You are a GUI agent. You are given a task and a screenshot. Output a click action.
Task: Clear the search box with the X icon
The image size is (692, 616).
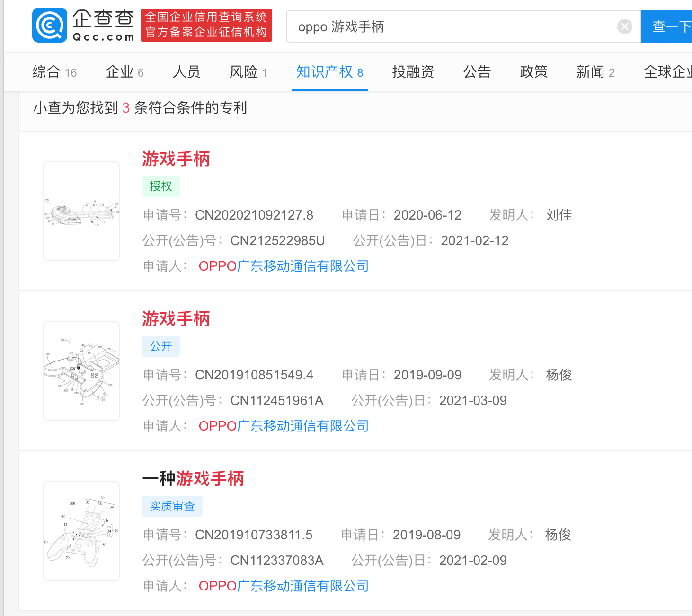click(x=624, y=26)
